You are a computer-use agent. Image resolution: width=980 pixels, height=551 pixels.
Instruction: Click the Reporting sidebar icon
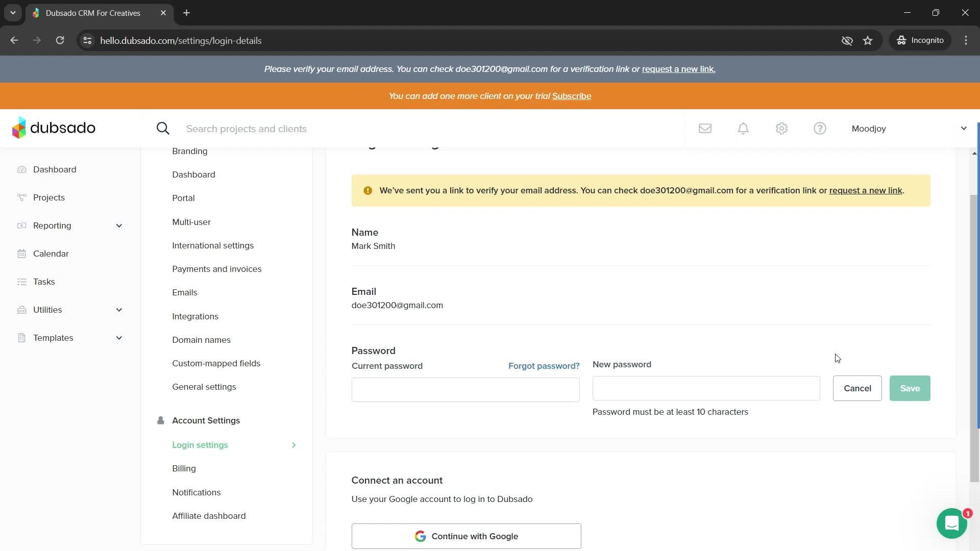(x=21, y=226)
